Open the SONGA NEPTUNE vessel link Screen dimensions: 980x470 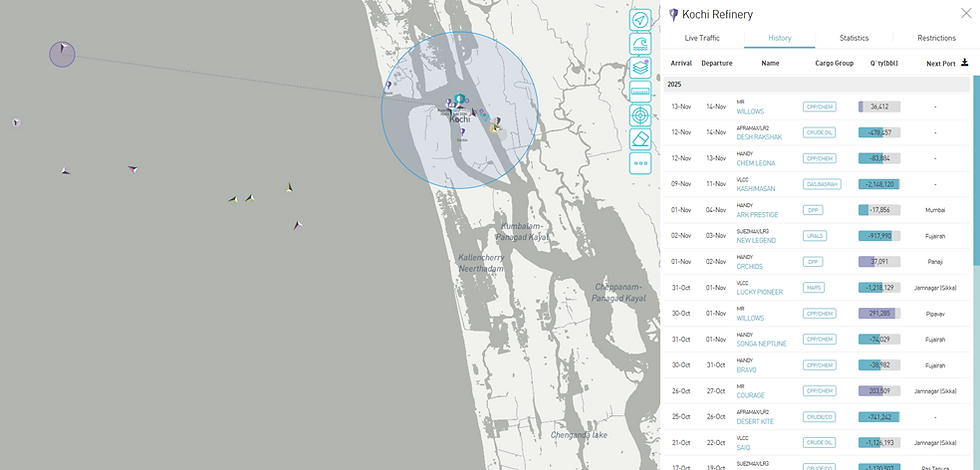[x=762, y=344]
